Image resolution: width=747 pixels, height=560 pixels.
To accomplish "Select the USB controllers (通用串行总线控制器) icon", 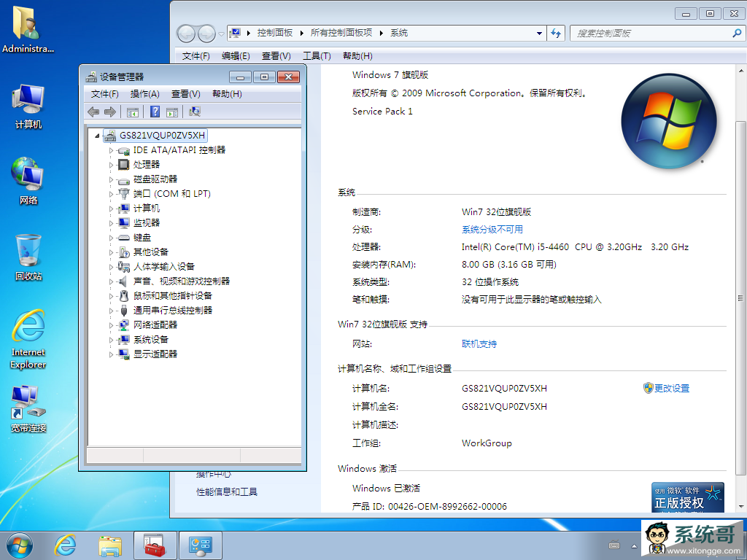I will pos(124,311).
